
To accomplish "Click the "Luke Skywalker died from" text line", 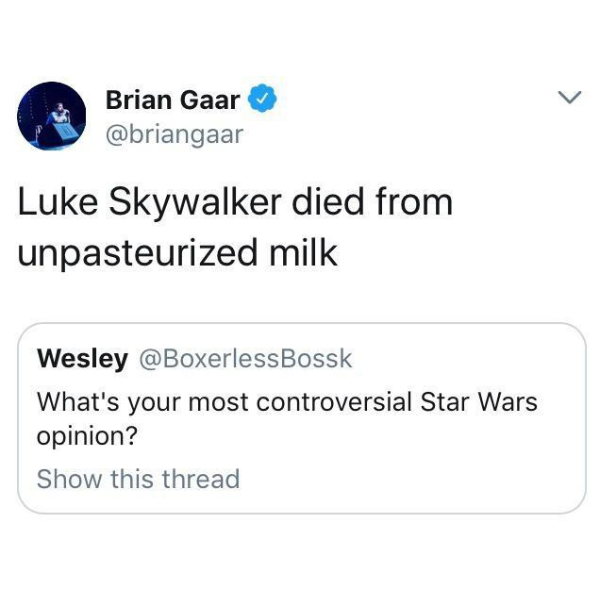I will (x=235, y=202).
